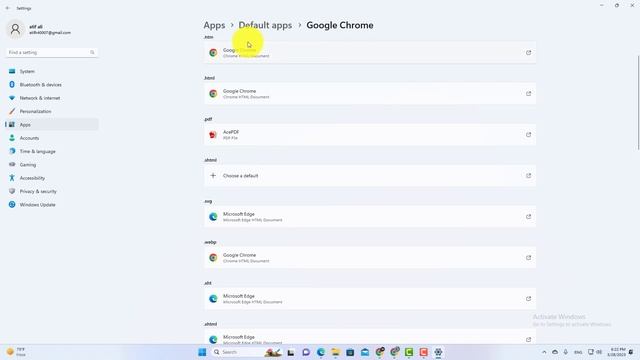The width and height of the screenshot is (640, 360).
Task: Open the Windows Start menu
Action: tap(202, 352)
